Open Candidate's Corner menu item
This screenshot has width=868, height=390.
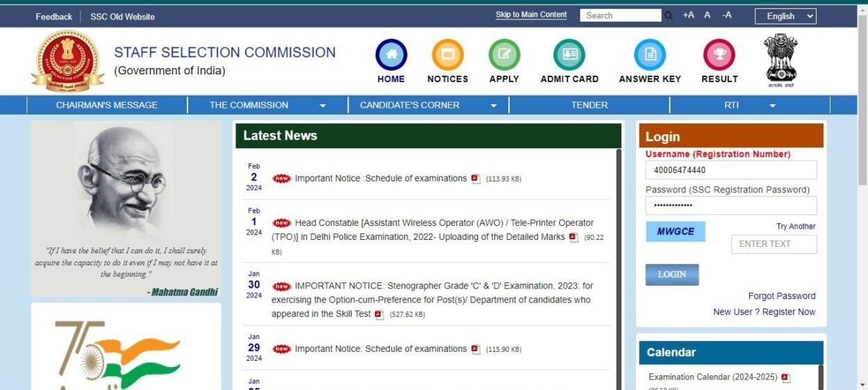tap(410, 105)
